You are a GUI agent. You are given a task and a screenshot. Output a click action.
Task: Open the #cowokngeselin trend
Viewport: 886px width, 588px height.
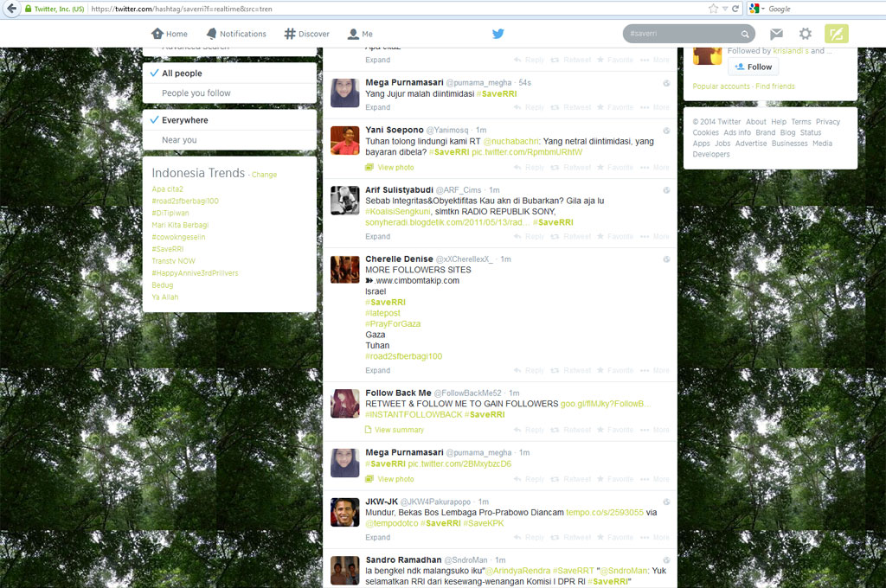[x=178, y=237]
